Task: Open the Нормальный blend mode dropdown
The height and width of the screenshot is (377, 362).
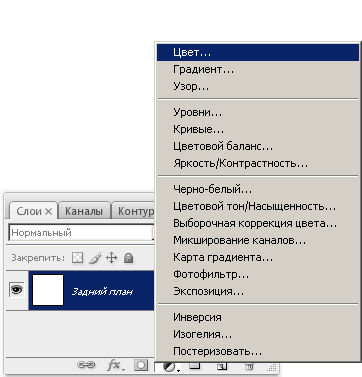Action: pos(81,233)
